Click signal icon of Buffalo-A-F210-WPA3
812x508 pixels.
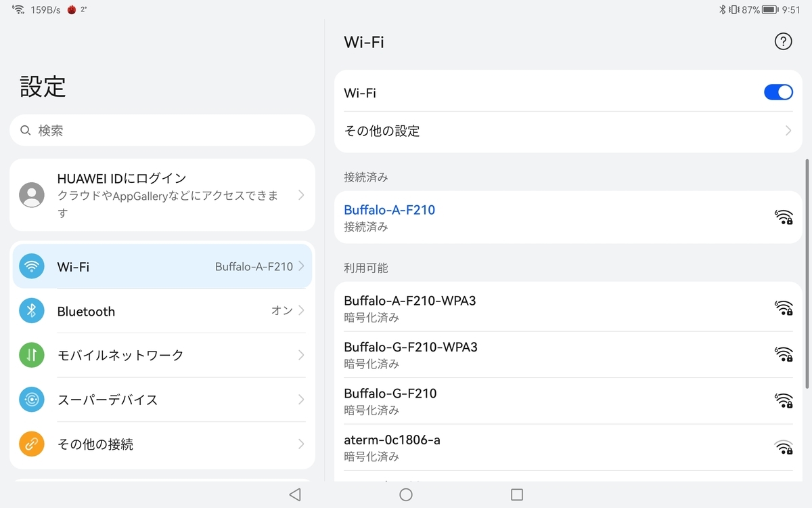pos(784,308)
